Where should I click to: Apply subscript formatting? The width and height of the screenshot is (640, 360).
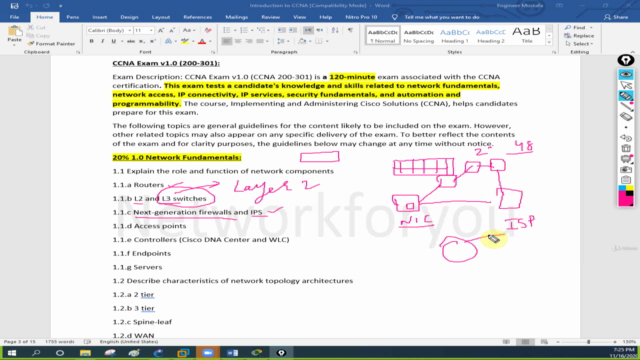(142, 41)
